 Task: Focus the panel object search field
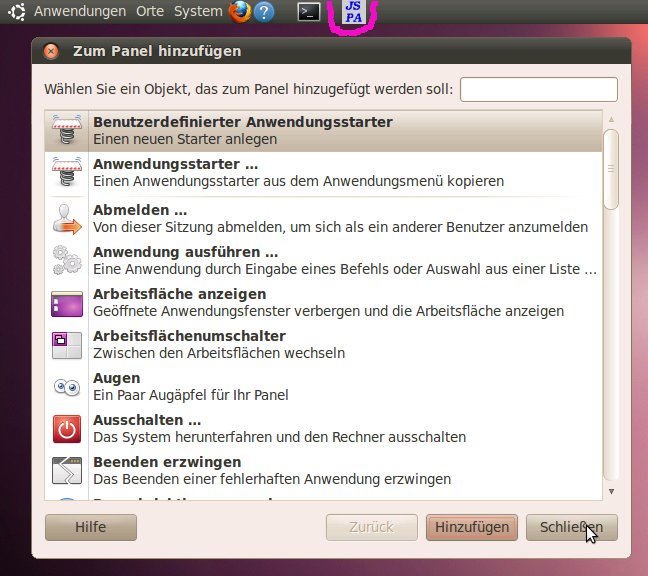(538, 89)
